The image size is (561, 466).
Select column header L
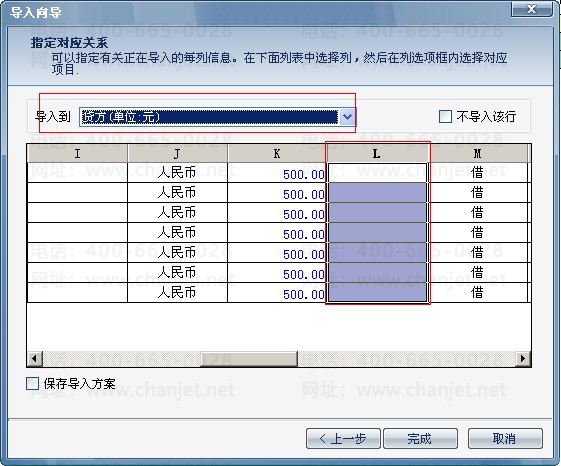377,154
